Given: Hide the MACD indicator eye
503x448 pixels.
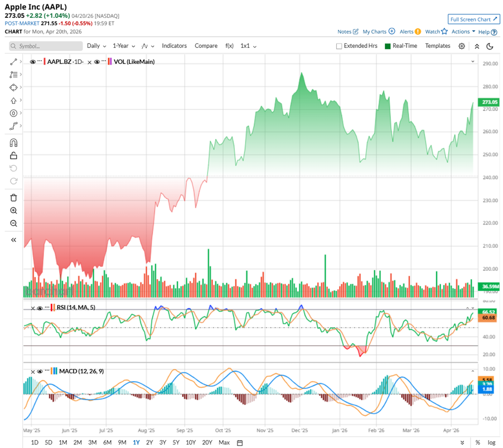Looking at the screenshot, I should click(x=40, y=372).
